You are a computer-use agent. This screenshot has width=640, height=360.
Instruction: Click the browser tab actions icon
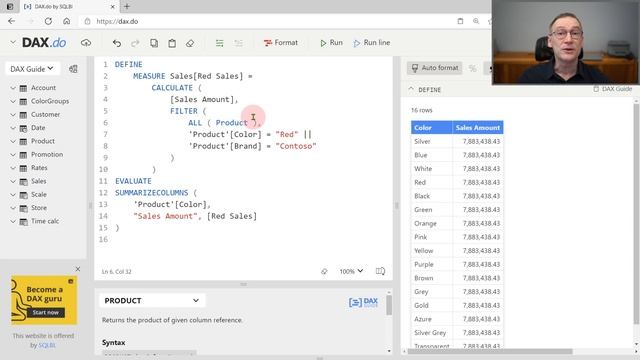point(10,7)
